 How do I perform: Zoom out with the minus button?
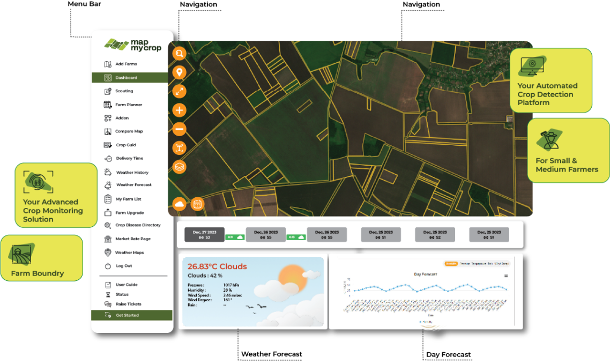pos(179,129)
